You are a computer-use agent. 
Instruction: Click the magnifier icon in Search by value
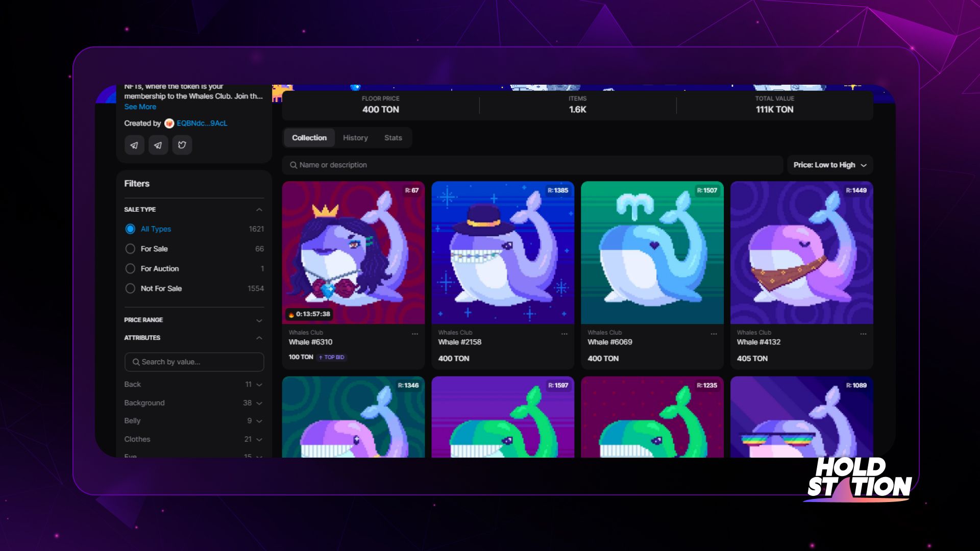point(136,362)
